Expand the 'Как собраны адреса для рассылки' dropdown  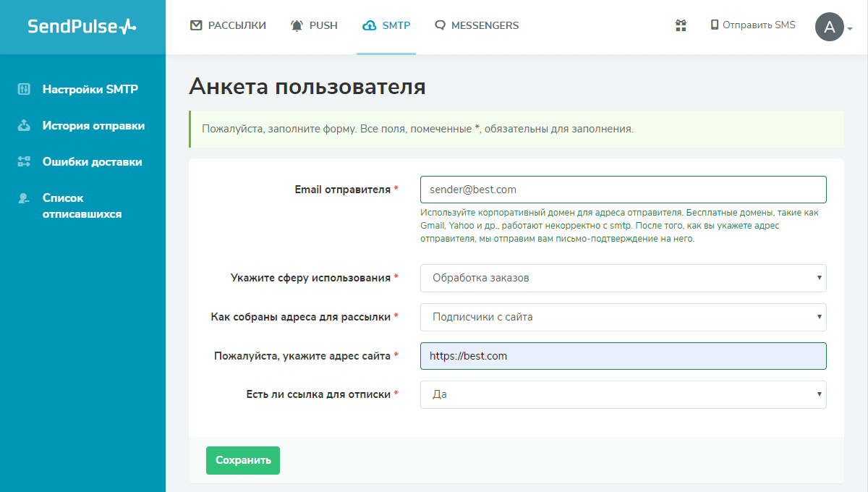click(623, 317)
